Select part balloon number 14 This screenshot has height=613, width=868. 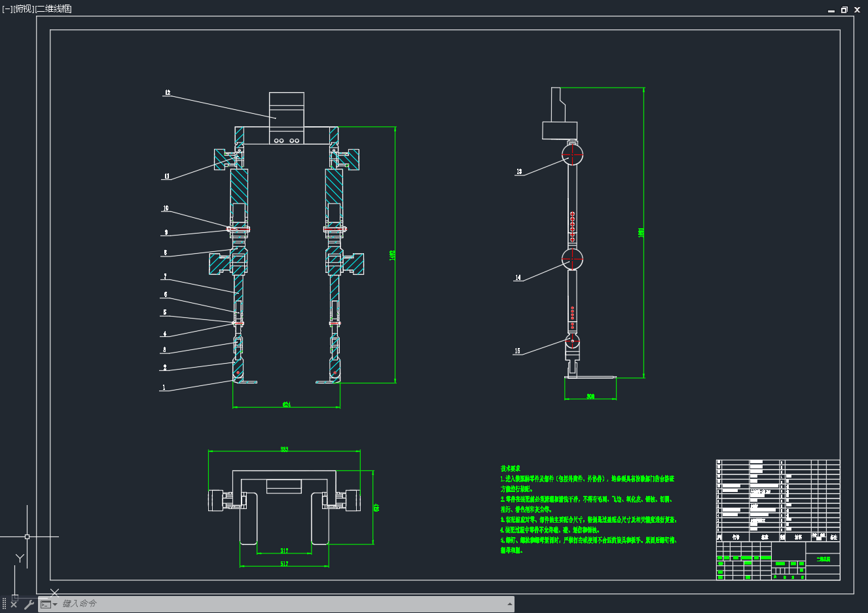click(x=518, y=278)
